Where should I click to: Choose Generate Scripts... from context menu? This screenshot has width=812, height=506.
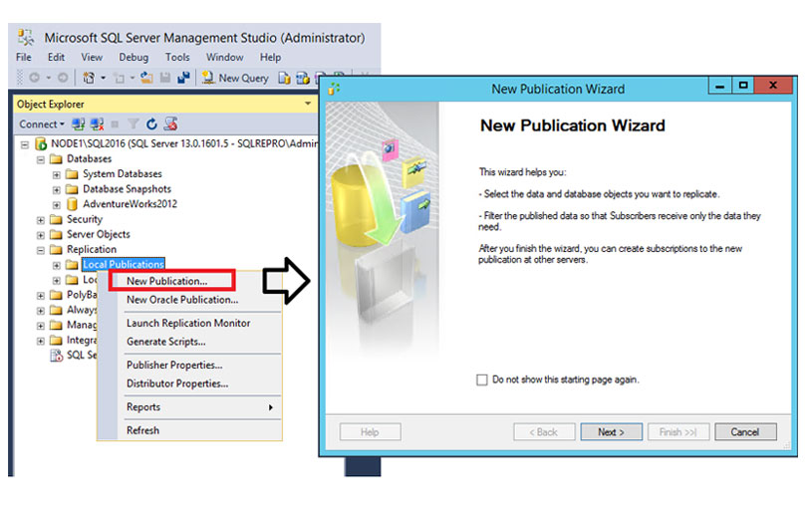click(x=166, y=342)
